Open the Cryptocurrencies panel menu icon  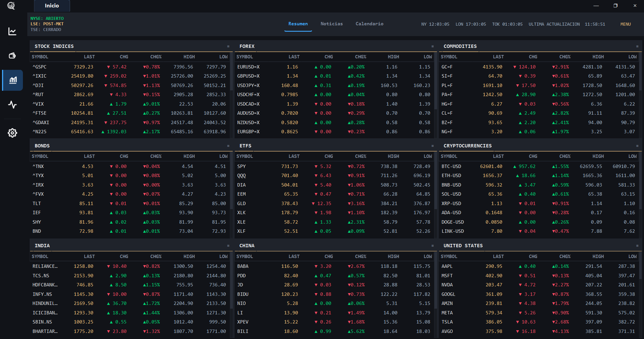coord(637,146)
